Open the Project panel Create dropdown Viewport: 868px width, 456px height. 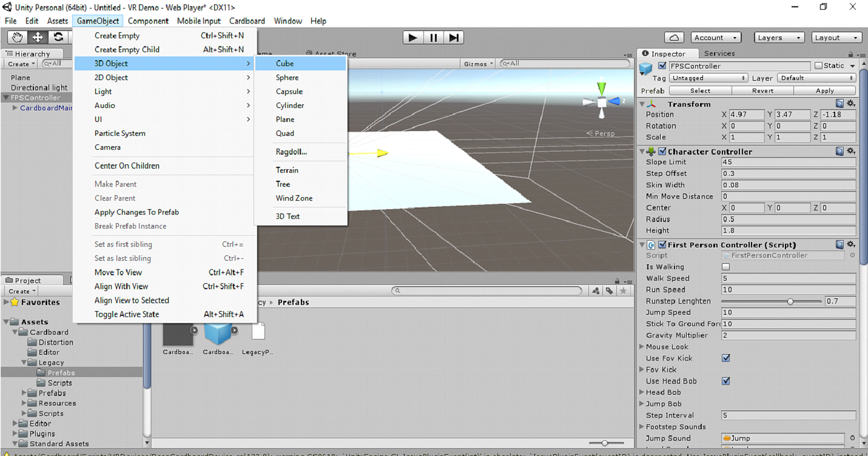22,291
